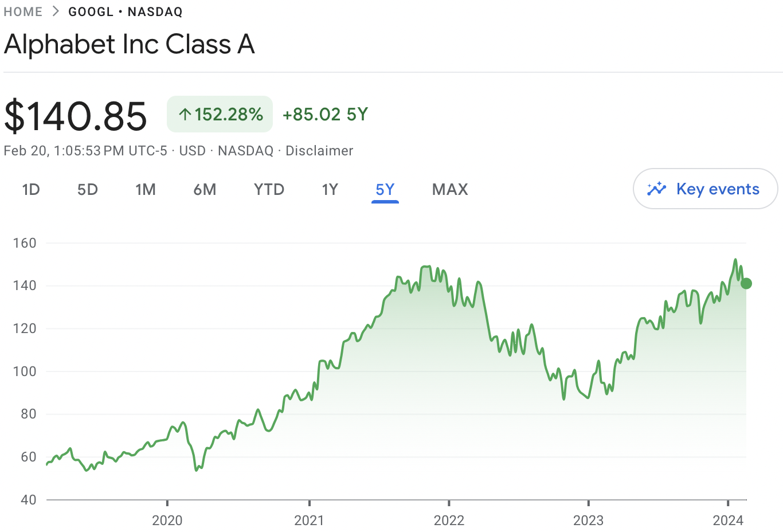783x532 pixels.
Task: Switch to the 1D range tab
Action: [31, 190]
